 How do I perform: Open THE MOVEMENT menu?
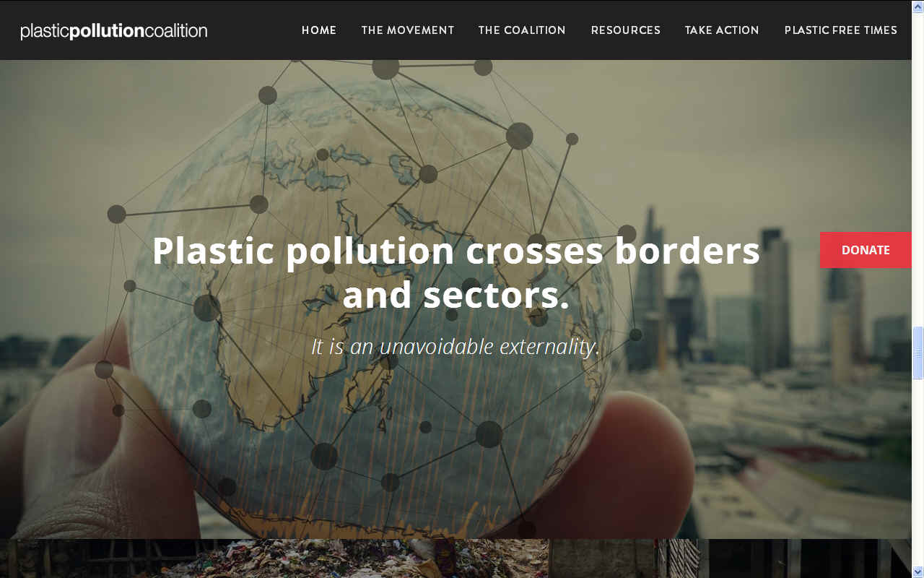click(x=408, y=30)
